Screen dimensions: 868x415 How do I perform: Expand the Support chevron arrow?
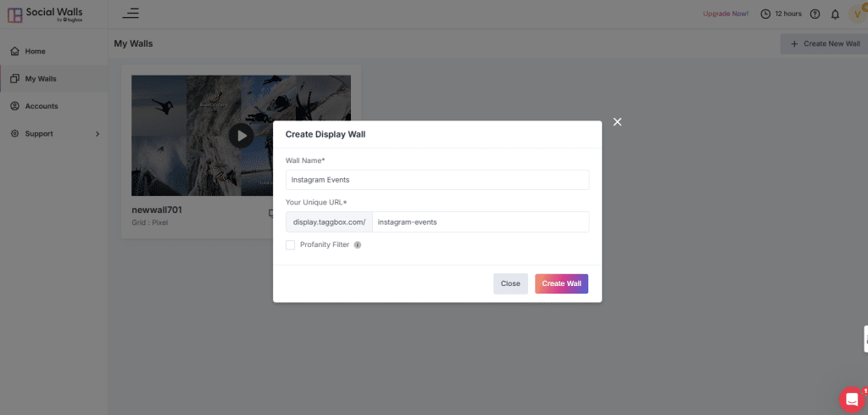[x=98, y=133]
